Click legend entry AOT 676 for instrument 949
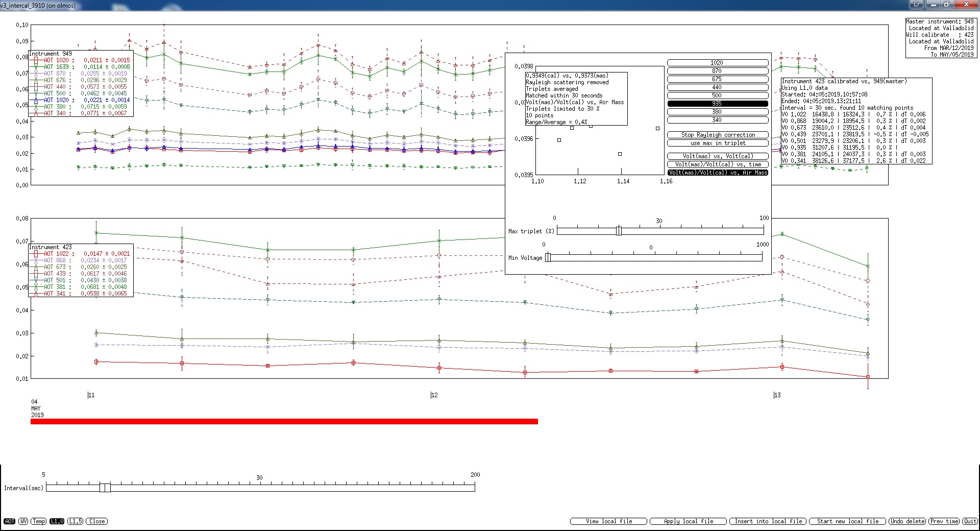This screenshot has width=980, height=531. pyautogui.click(x=80, y=80)
